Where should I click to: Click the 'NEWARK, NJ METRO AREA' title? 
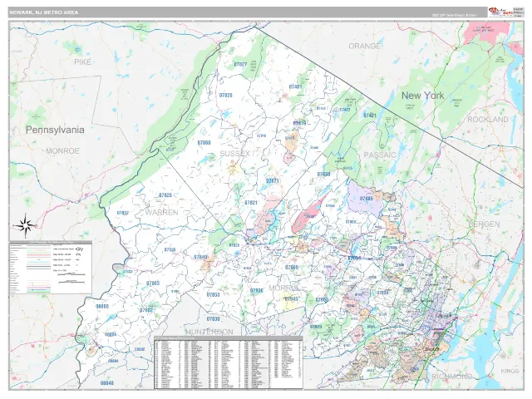coord(44,12)
